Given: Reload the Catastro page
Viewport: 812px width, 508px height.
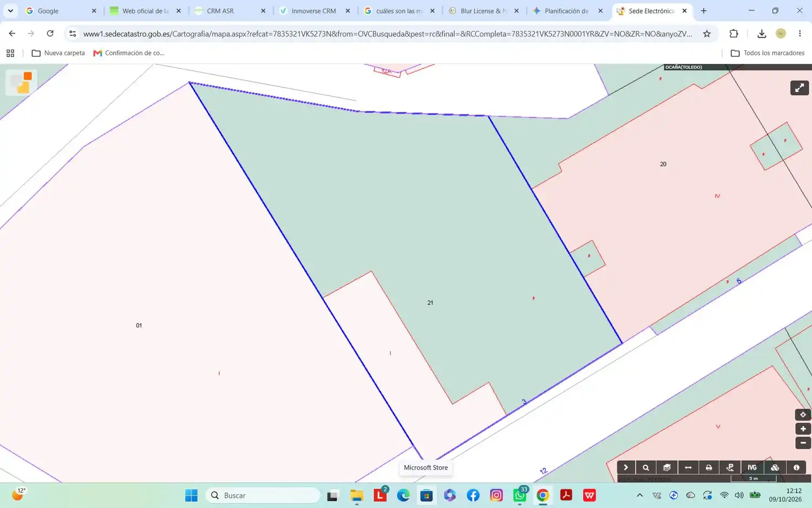Looking at the screenshot, I should 50,34.
